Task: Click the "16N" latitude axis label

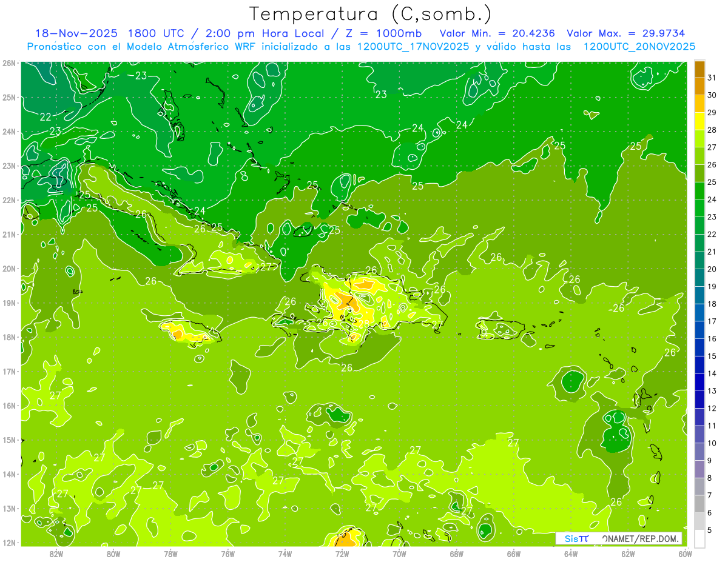Action: click(x=8, y=406)
